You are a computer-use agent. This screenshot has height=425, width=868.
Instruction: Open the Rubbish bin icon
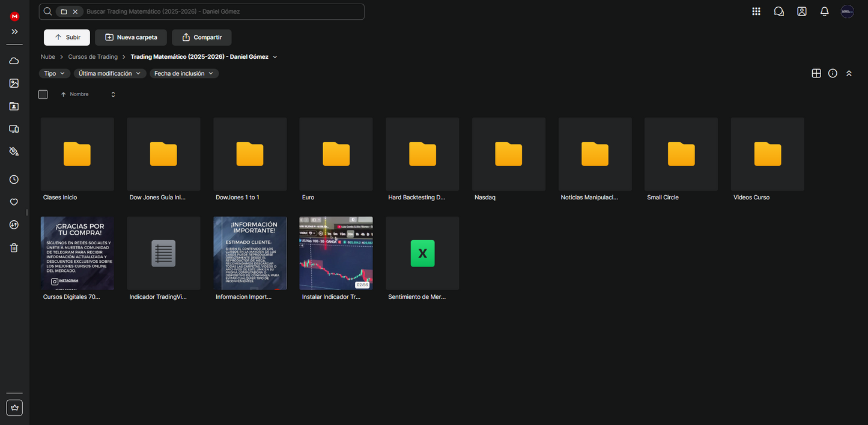(x=14, y=248)
